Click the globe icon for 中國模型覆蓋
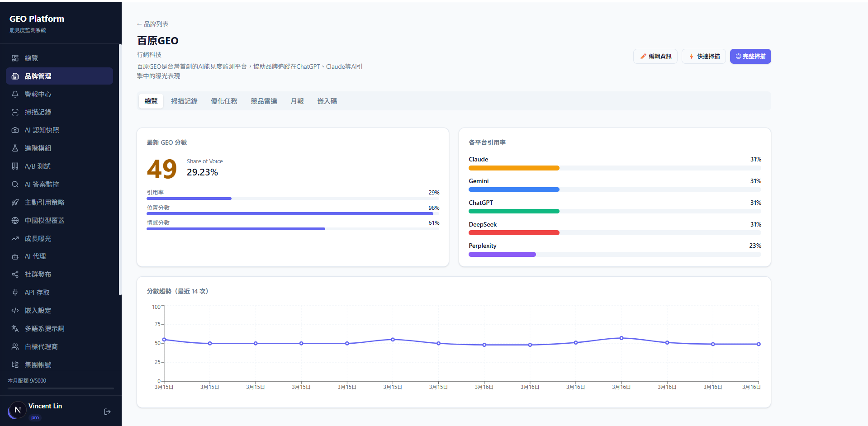The image size is (868, 426). [x=15, y=221]
